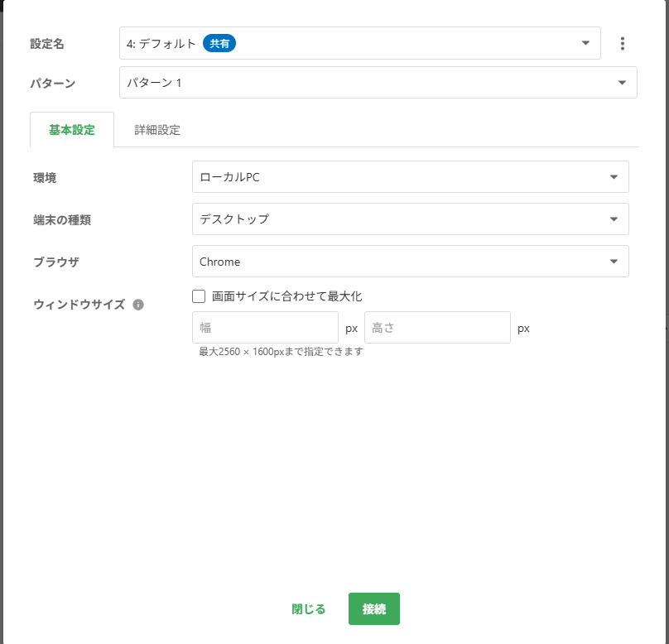Viewport: 669px width, 644px height.
Task: Open the three-dot more options menu
Action: tap(622, 44)
